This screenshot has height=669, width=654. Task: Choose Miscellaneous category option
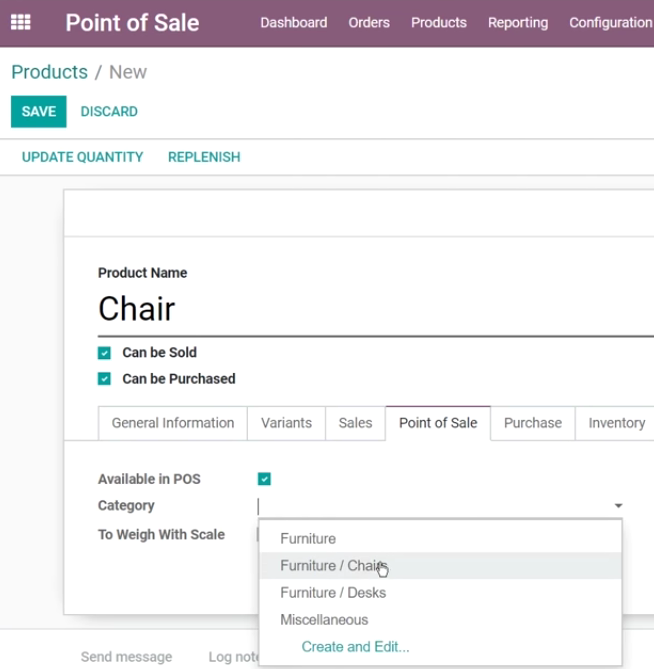pos(440,620)
